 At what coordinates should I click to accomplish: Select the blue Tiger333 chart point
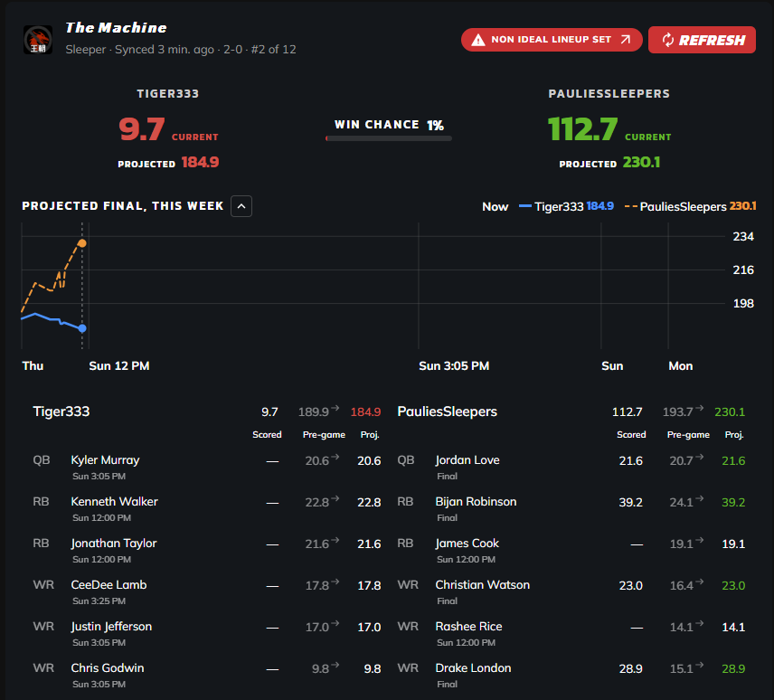click(82, 328)
